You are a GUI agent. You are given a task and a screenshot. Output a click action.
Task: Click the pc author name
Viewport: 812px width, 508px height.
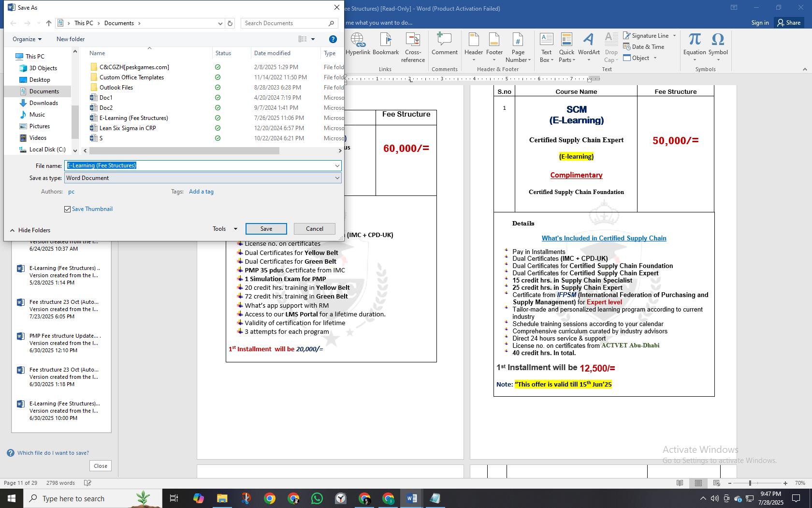[71, 192]
